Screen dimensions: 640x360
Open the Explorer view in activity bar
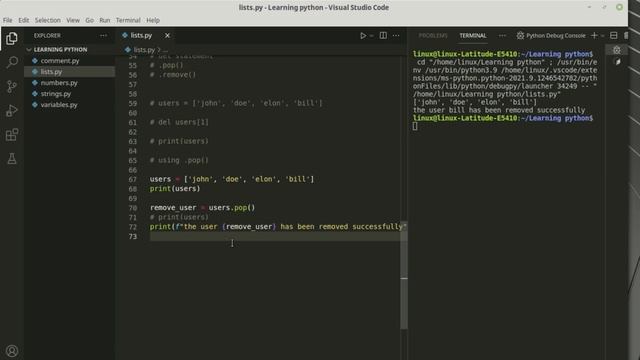(12, 38)
